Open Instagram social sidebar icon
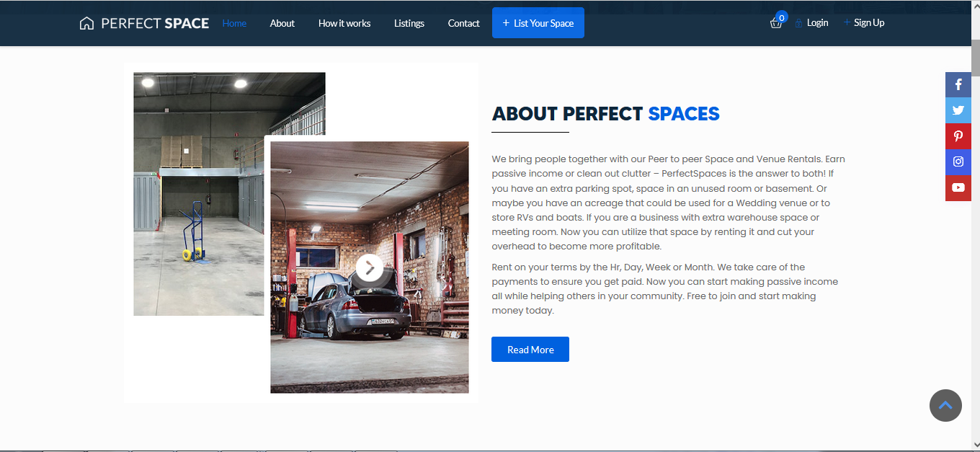This screenshot has height=452, width=980. point(958,161)
